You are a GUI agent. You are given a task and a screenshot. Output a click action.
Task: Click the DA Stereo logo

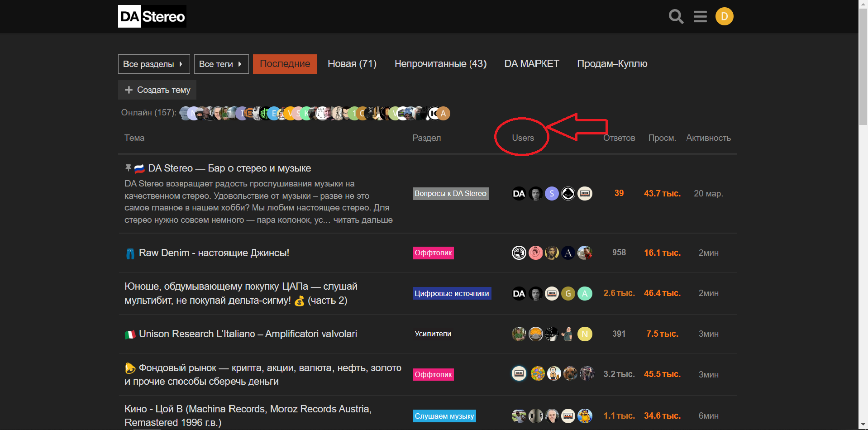(152, 17)
